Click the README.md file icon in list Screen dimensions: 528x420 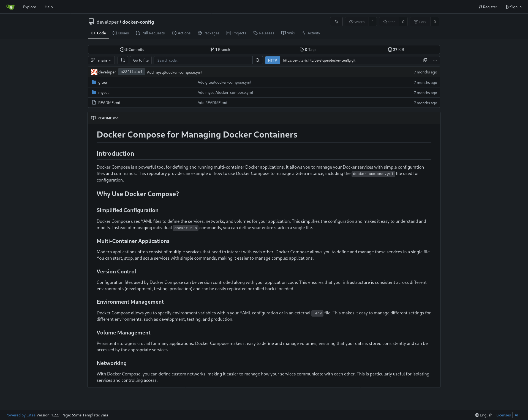click(x=94, y=103)
